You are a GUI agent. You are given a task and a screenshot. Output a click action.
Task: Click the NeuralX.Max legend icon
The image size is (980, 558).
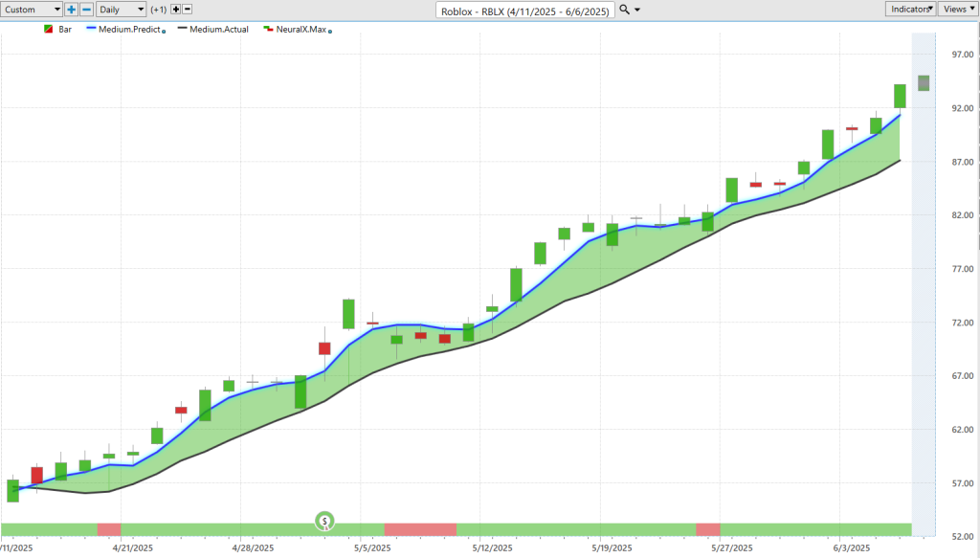268,29
